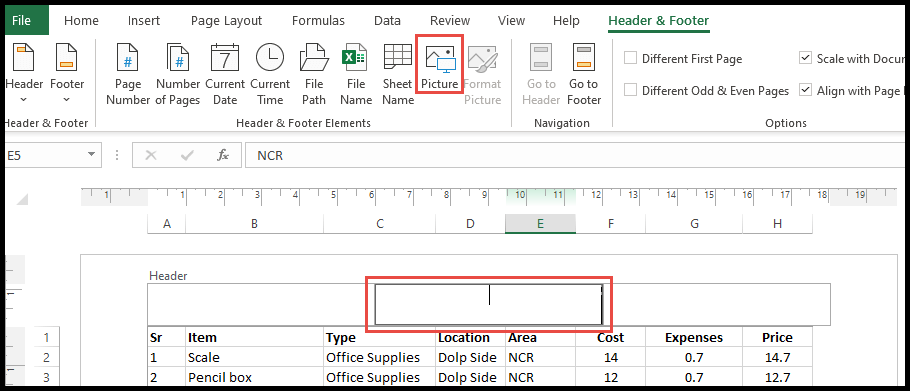Click the Cost cell showing 14

point(611,358)
